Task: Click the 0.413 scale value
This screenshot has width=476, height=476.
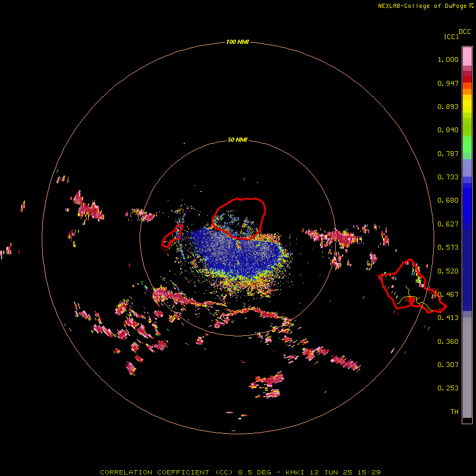Action: click(448, 318)
